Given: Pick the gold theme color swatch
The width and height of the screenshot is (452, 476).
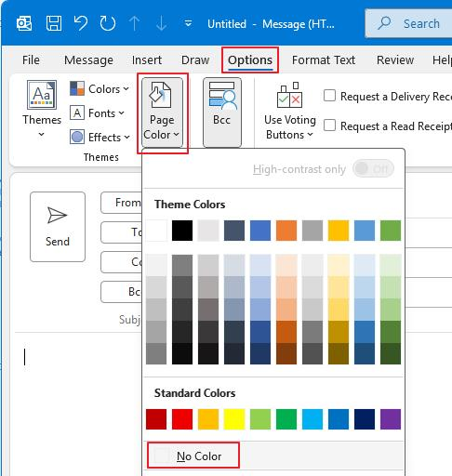Looking at the screenshot, I should [339, 231].
